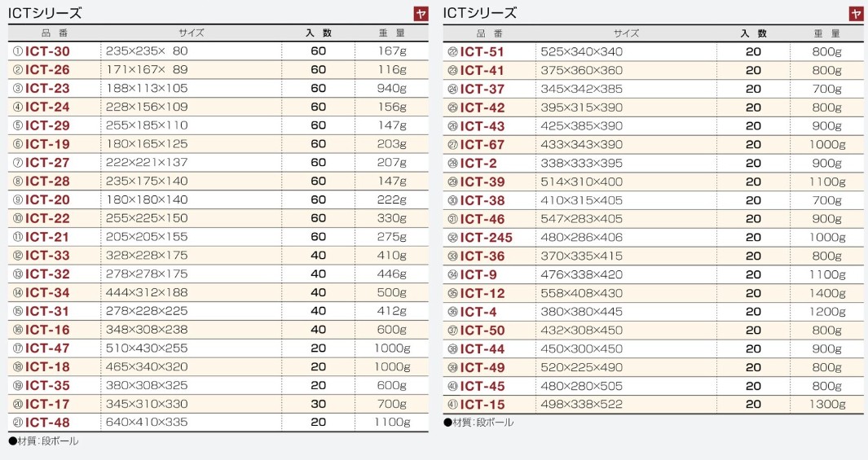Select the サイズ header in right table
868x460 pixels.
click(627, 33)
